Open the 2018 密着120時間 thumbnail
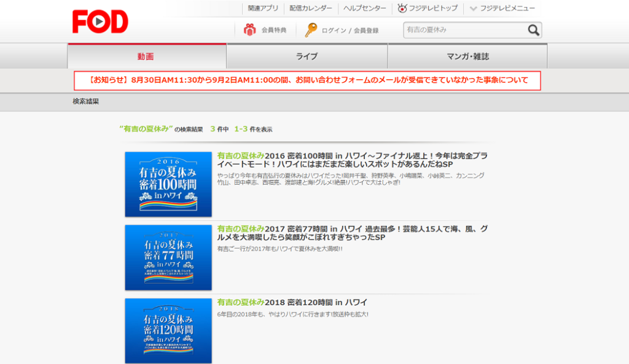 pyautogui.click(x=168, y=330)
